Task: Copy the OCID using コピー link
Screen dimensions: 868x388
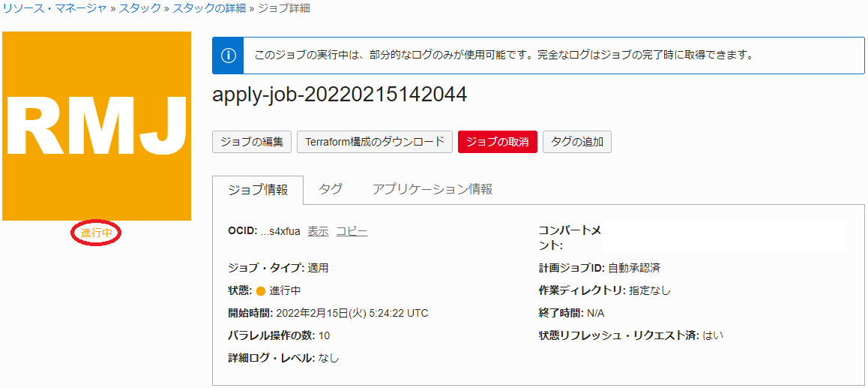Action: pyautogui.click(x=352, y=231)
